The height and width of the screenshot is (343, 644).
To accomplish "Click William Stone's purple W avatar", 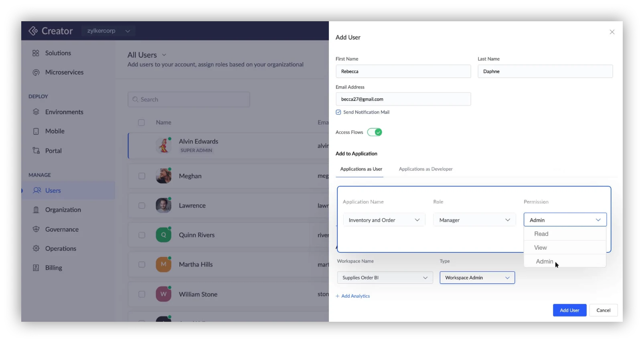I will pos(164,294).
